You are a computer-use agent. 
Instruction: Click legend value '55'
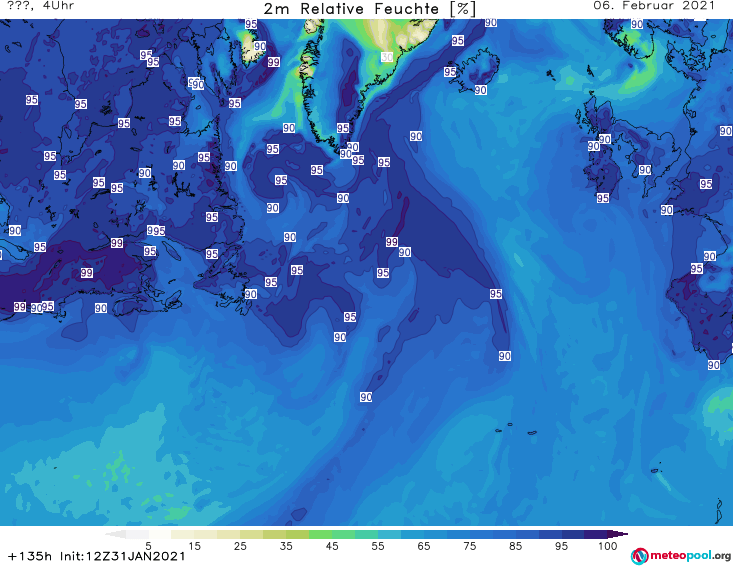coord(378,546)
